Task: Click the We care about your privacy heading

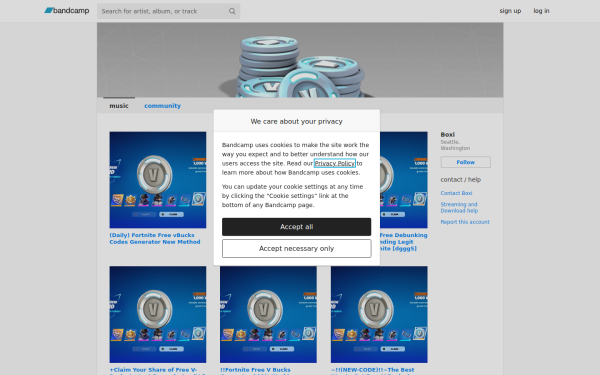Action: 297,121
